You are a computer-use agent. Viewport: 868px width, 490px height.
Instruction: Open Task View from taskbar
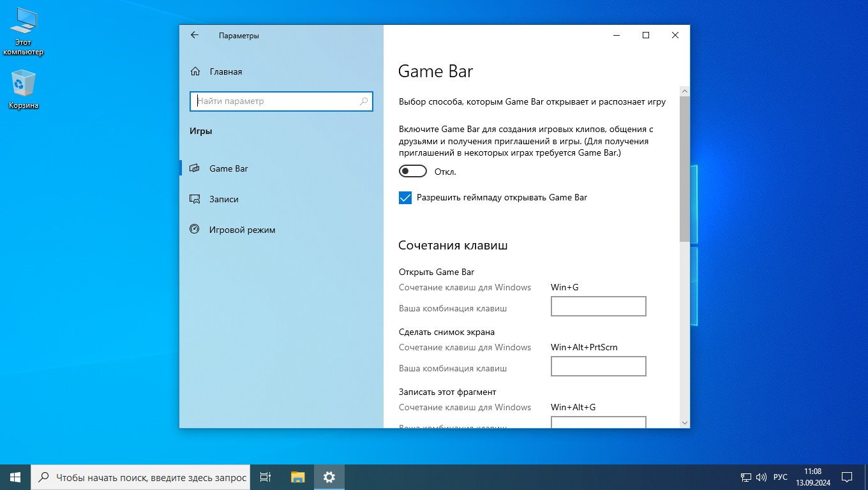pos(266,477)
